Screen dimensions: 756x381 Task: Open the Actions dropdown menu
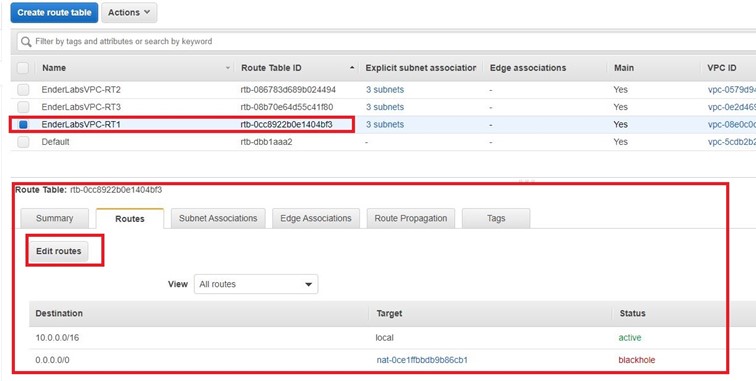click(129, 13)
